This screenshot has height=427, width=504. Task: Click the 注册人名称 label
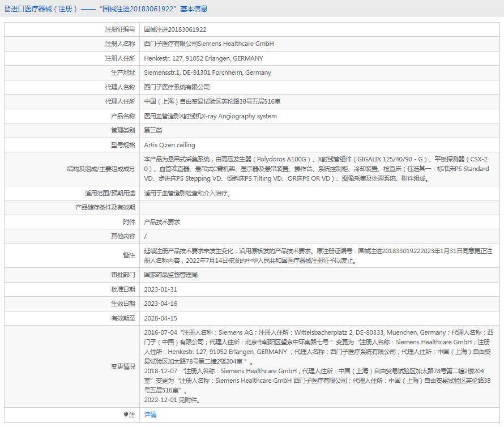point(120,44)
